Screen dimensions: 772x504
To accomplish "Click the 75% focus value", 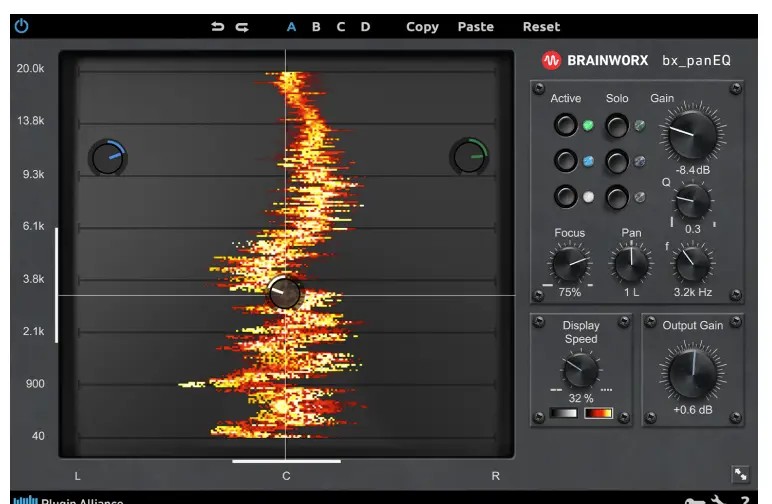I will tap(570, 292).
